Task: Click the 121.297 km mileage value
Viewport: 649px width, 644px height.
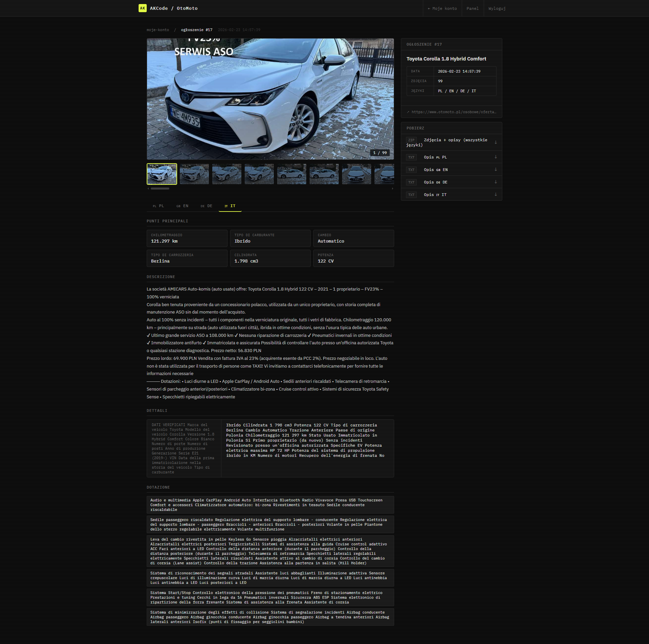Action: click(x=164, y=241)
